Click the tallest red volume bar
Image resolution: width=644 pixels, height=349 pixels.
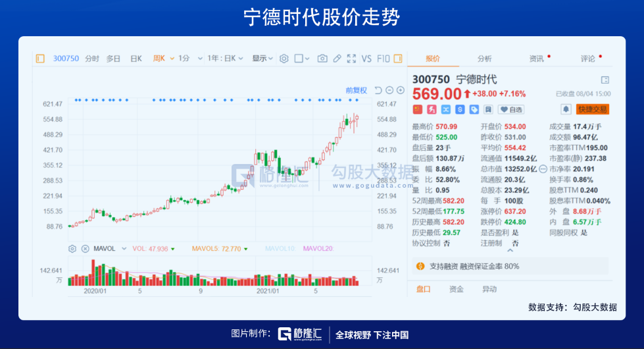(x=93, y=273)
